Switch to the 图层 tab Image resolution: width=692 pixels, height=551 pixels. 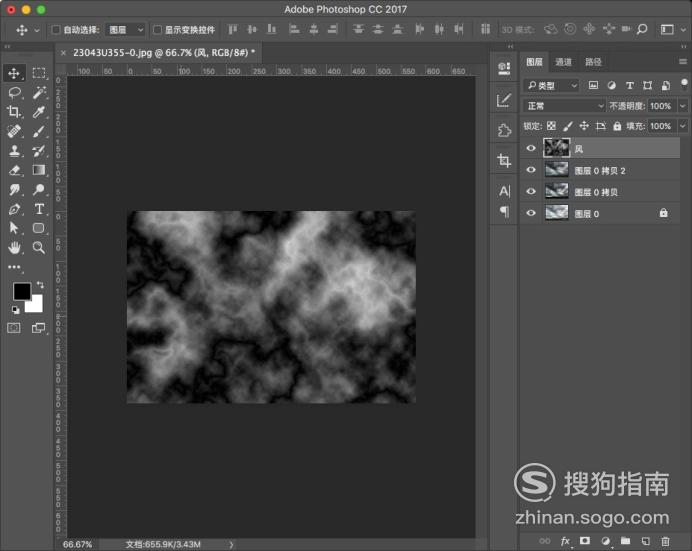[534, 62]
